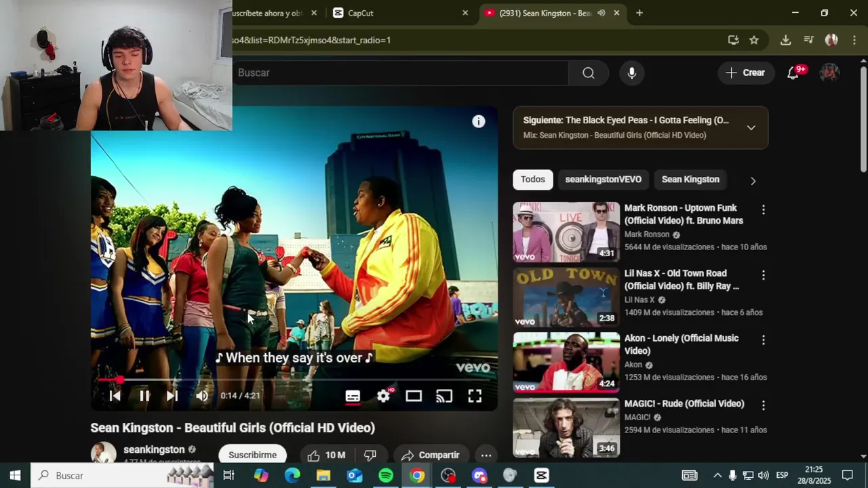Pause the video with the pause button
This screenshot has width=868, height=488.
(144, 396)
